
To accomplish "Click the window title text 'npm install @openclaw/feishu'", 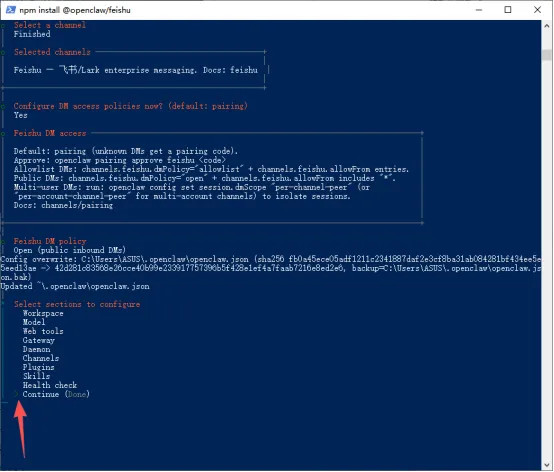I will click(75, 10).
